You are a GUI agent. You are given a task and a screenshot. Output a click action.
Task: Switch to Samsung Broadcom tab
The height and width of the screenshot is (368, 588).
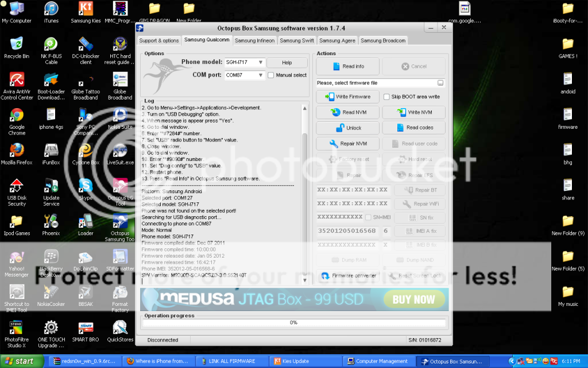(x=383, y=41)
